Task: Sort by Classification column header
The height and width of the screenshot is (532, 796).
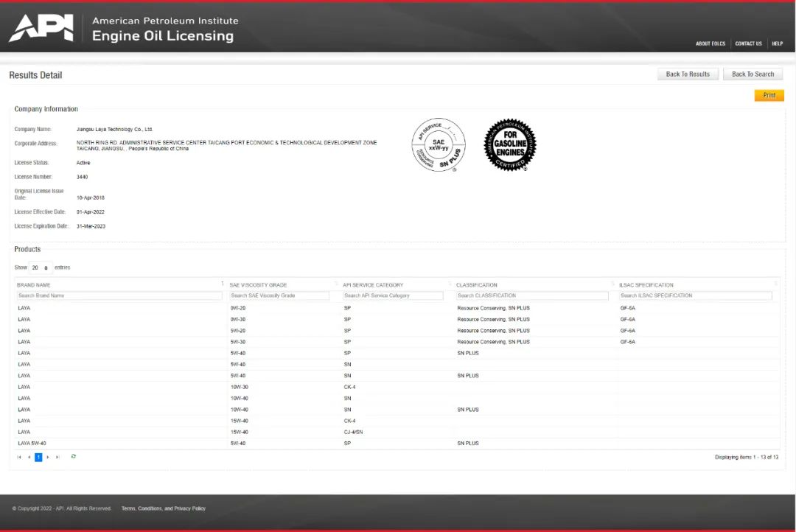Action: tap(476, 284)
